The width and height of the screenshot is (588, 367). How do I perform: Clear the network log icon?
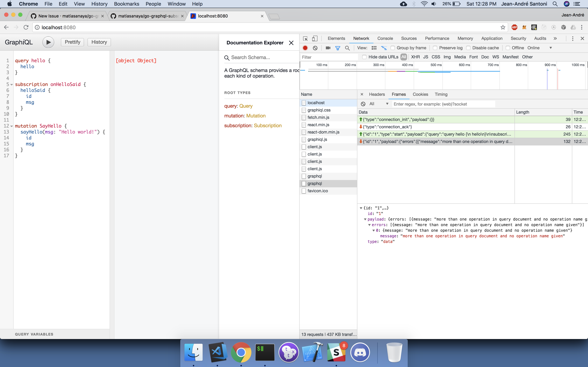(x=315, y=48)
